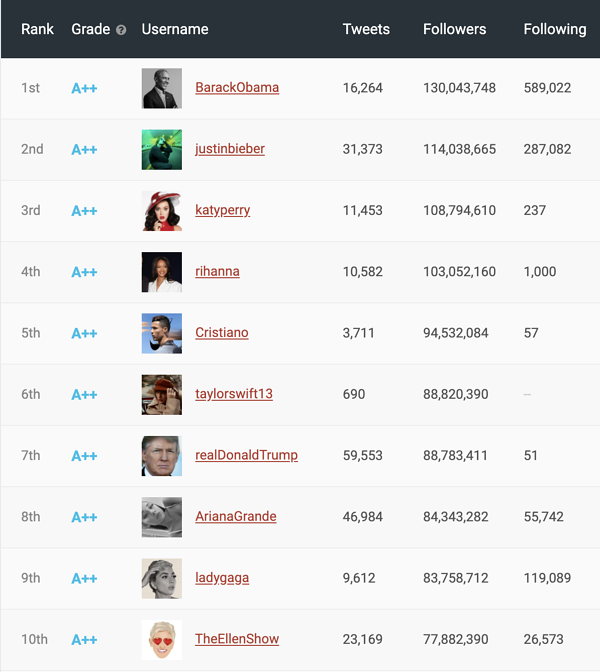This screenshot has height=672, width=600.
Task: Click taylorswift13's avatar thumbnail
Action: (x=162, y=394)
